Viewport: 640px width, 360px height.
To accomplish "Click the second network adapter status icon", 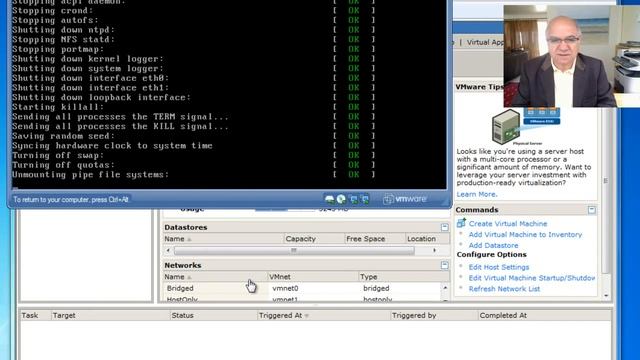I will (365, 199).
